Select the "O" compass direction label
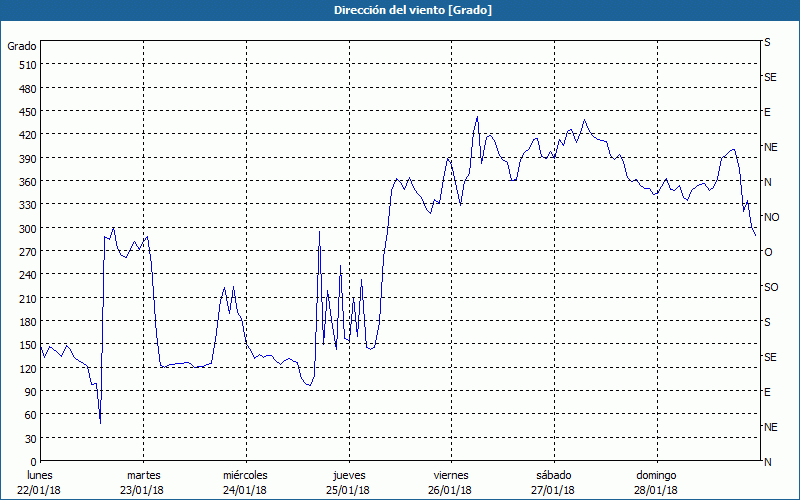 (768, 252)
